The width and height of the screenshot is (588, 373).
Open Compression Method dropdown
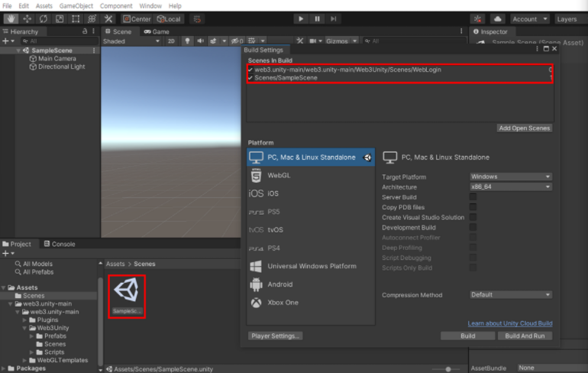click(x=510, y=294)
